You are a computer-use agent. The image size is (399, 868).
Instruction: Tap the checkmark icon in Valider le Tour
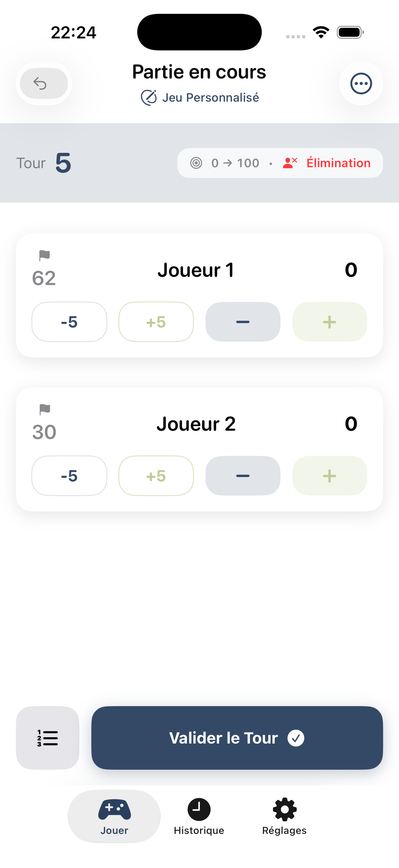pyautogui.click(x=296, y=738)
